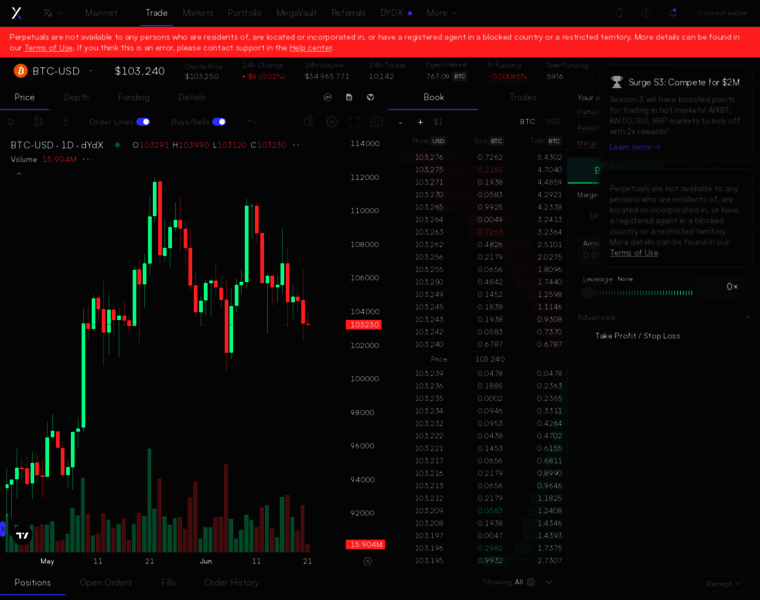This screenshot has height=600, width=760.
Task: Collapse the chart indicator legend
Action: pyautogui.click(x=19, y=174)
